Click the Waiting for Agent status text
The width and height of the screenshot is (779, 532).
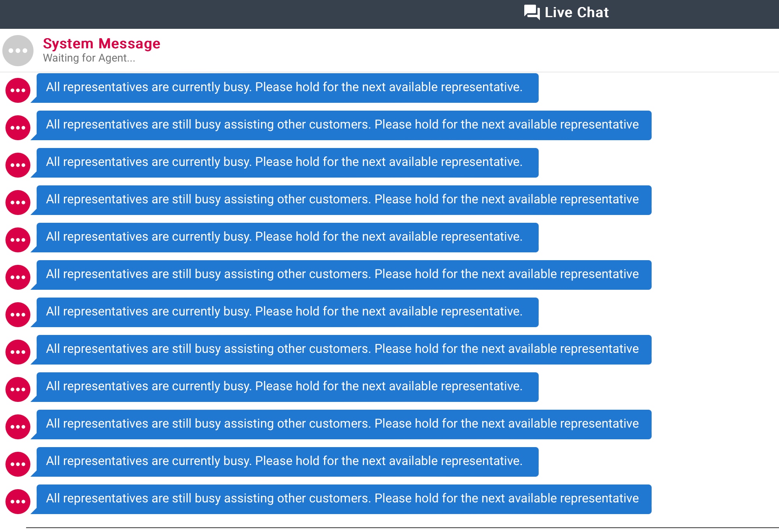[89, 58]
